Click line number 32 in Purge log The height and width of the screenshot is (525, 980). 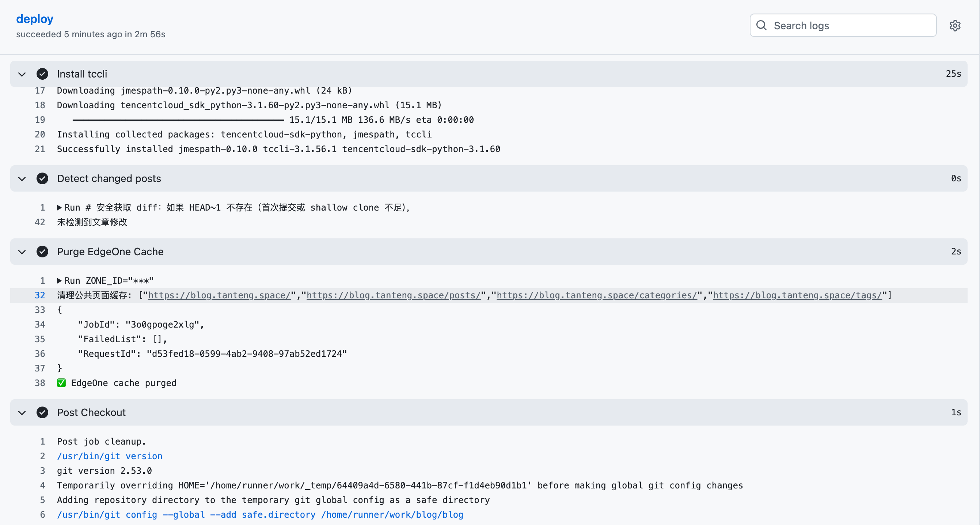(x=40, y=295)
